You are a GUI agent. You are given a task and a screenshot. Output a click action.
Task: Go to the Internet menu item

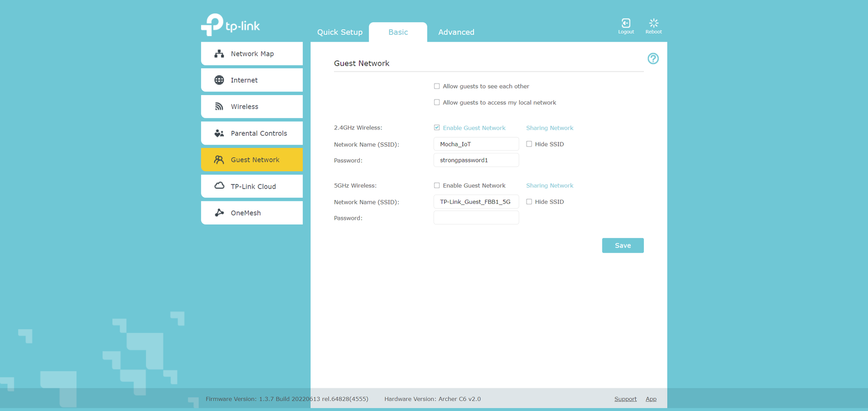252,80
